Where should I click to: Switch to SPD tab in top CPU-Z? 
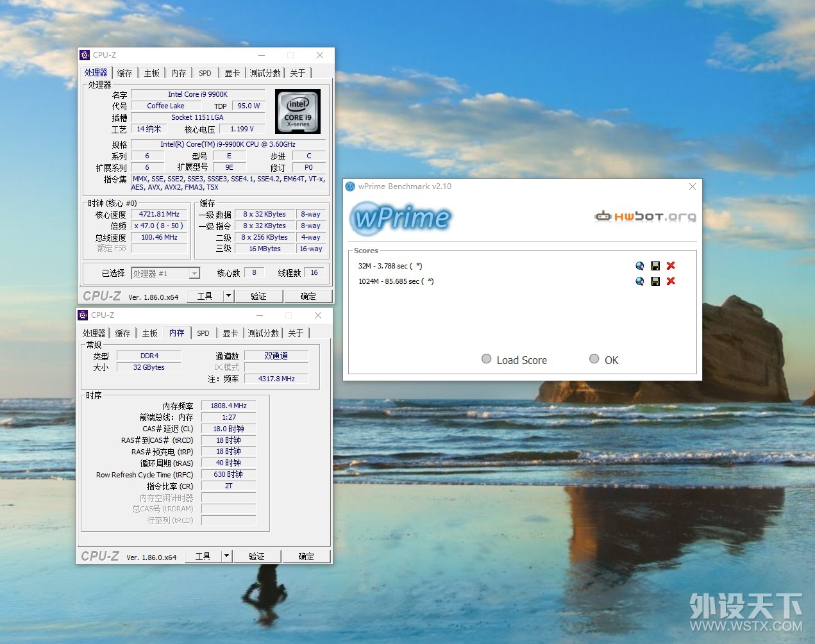[205, 73]
